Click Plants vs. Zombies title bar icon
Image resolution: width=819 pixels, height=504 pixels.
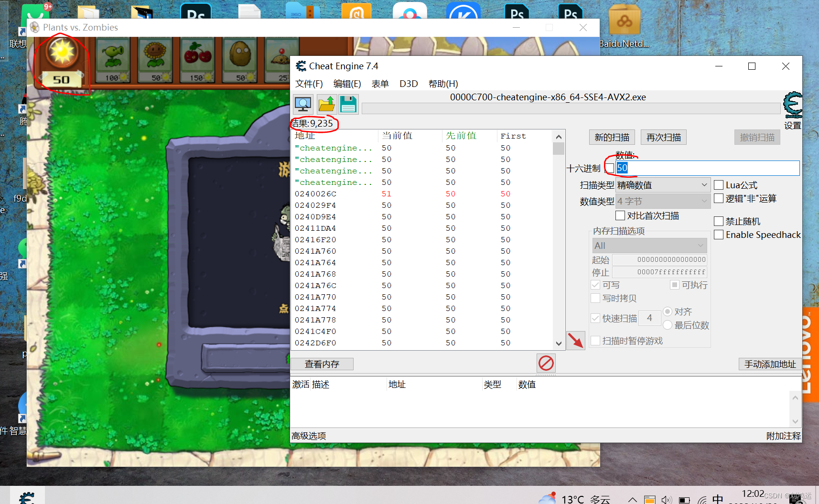pyautogui.click(x=35, y=27)
